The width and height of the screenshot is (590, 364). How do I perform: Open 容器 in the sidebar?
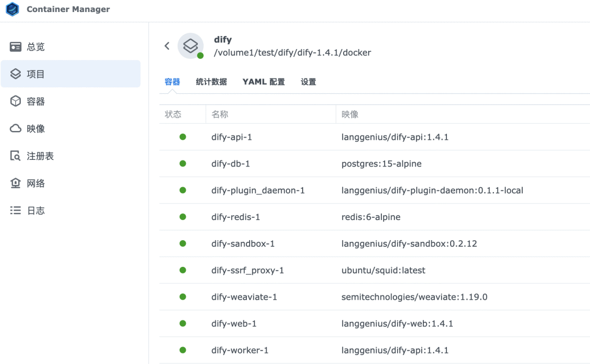[70, 101]
